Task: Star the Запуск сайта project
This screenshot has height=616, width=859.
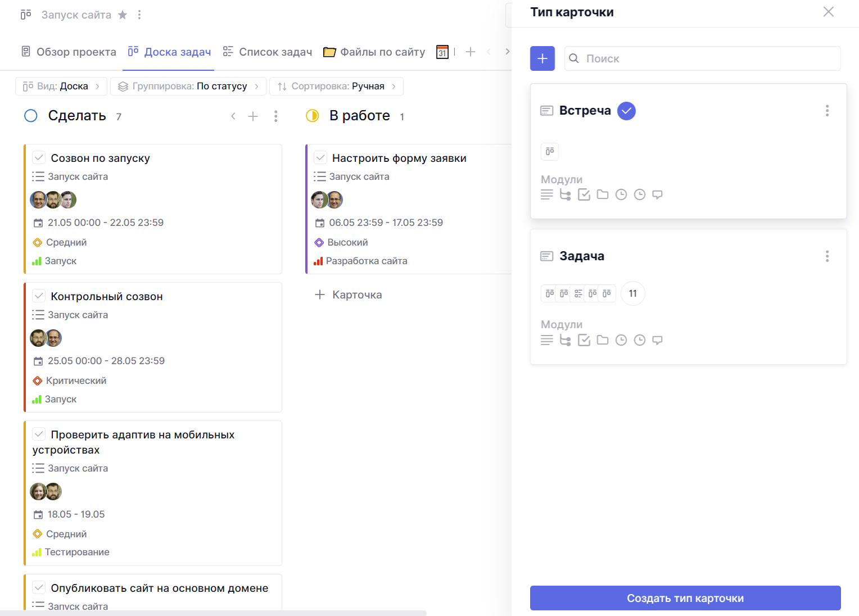Action: click(x=123, y=15)
